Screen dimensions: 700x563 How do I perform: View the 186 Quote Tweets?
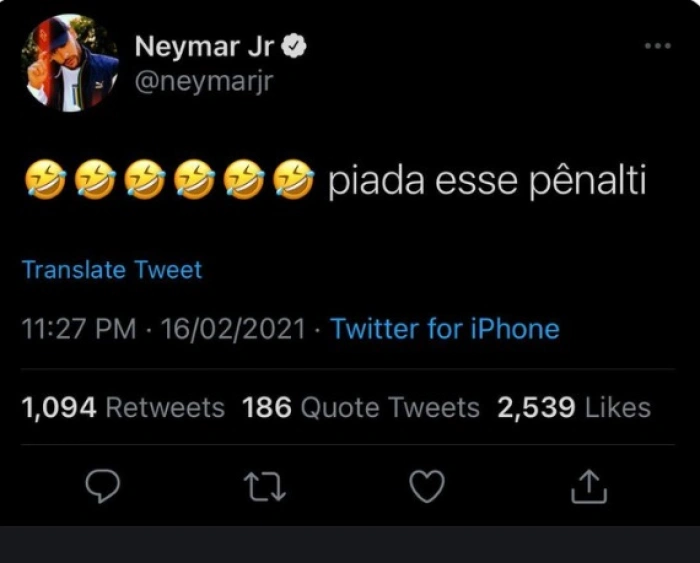click(361, 408)
